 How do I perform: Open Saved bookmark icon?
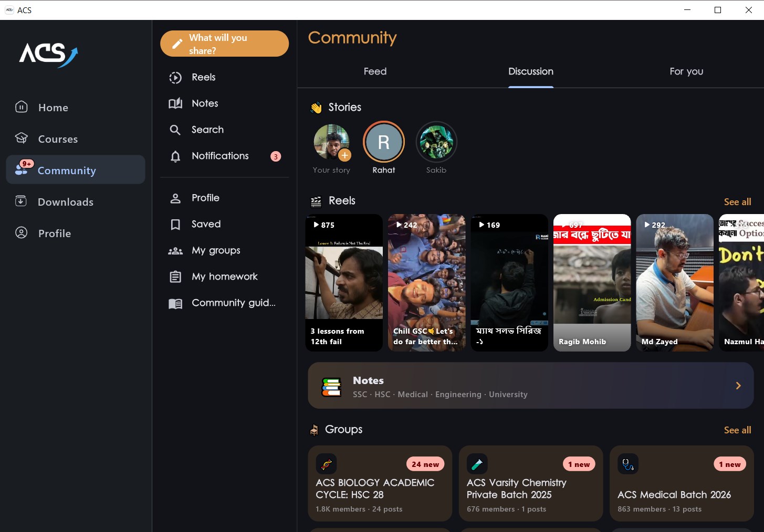click(175, 225)
